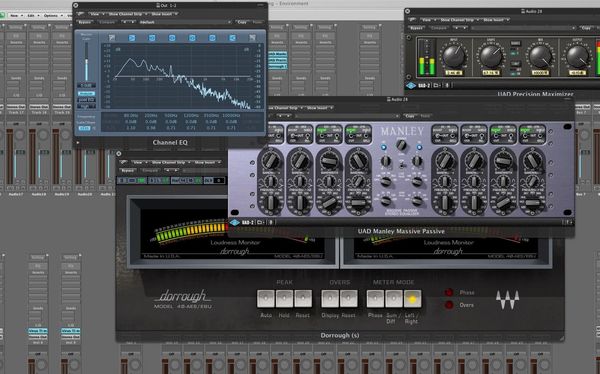Click the master gain value field in Channel EQ
The image size is (600, 374).
coord(86,85)
